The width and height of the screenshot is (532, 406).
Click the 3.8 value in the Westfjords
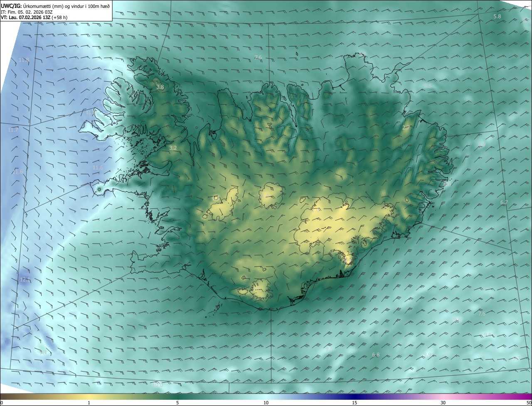tap(160, 87)
